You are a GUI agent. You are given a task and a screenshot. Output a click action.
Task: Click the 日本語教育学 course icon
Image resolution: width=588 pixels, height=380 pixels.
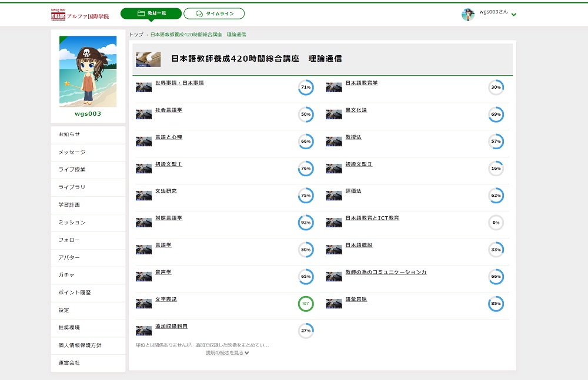(334, 88)
